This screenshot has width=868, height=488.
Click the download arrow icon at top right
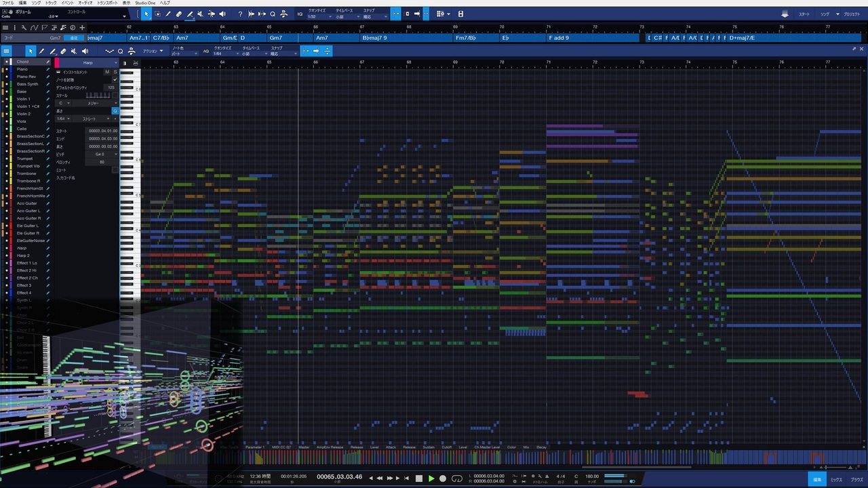[x=785, y=14]
